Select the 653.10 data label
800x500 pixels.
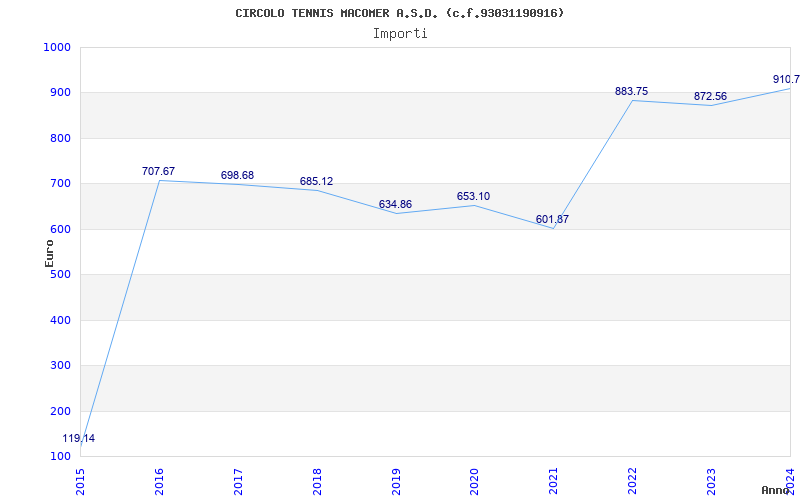pyautogui.click(x=473, y=196)
